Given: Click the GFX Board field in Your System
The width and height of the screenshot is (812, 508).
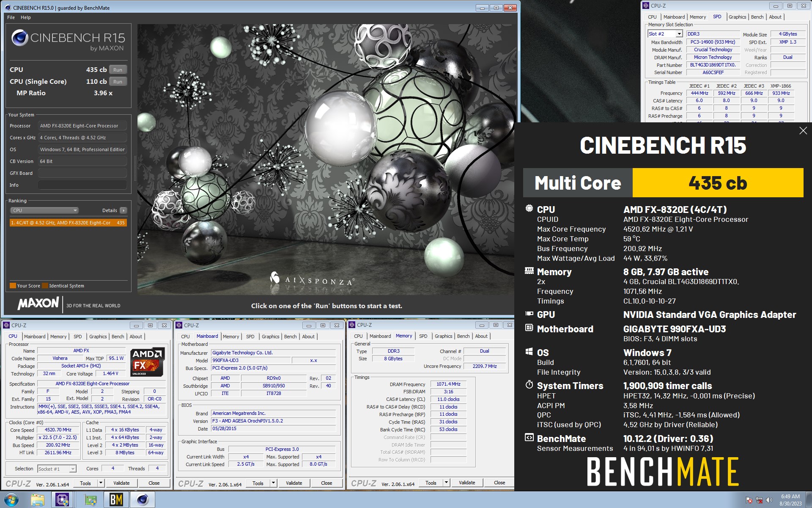Looking at the screenshot, I should 82,173.
